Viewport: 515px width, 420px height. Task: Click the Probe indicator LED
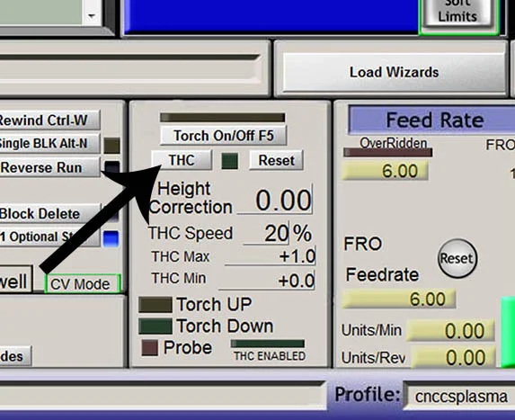tap(150, 348)
